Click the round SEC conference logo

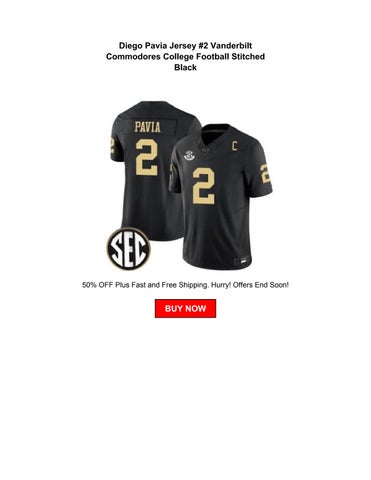[x=128, y=249]
